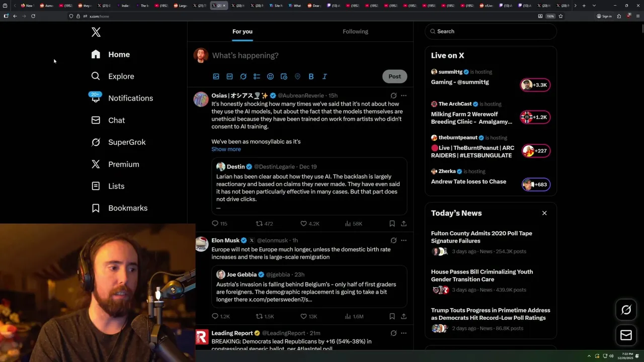Bookmark the Osias post
644x362 pixels.
point(392,224)
